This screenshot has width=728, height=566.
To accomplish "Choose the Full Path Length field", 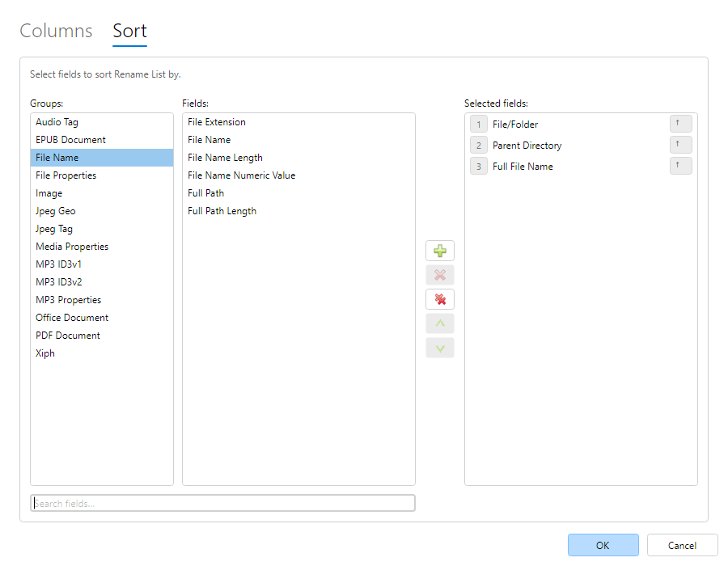I will point(298,211).
